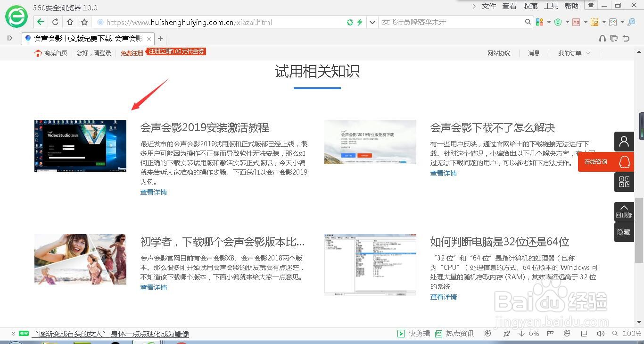Click 查看详情 under 下载不了怎么解决
Image resolution: width=644 pixels, height=344 pixels.
tap(444, 173)
